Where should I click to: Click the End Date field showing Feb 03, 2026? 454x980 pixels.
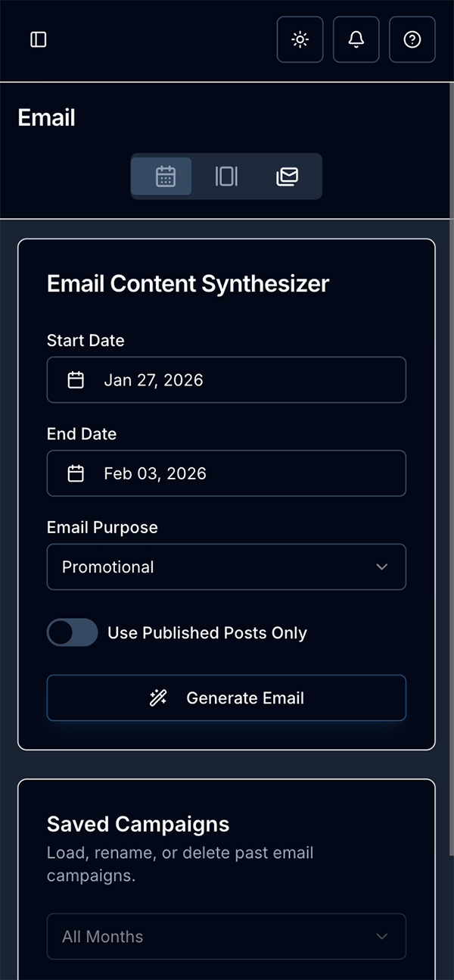click(226, 473)
